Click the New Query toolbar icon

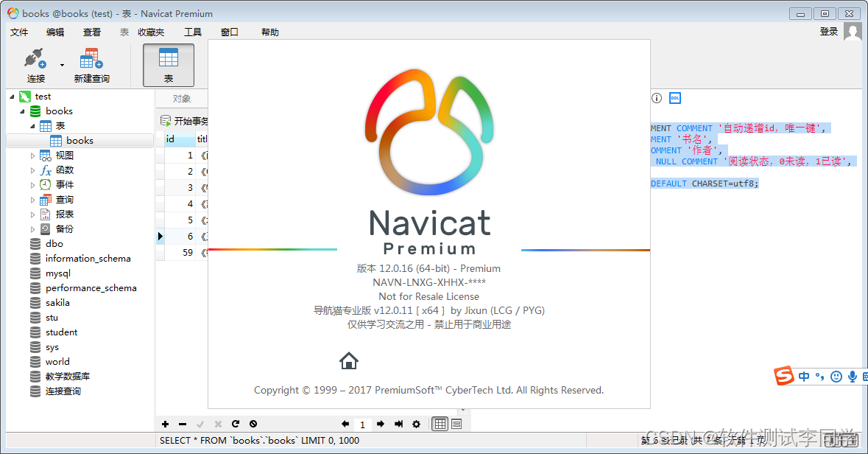pyautogui.click(x=91, y=58)
